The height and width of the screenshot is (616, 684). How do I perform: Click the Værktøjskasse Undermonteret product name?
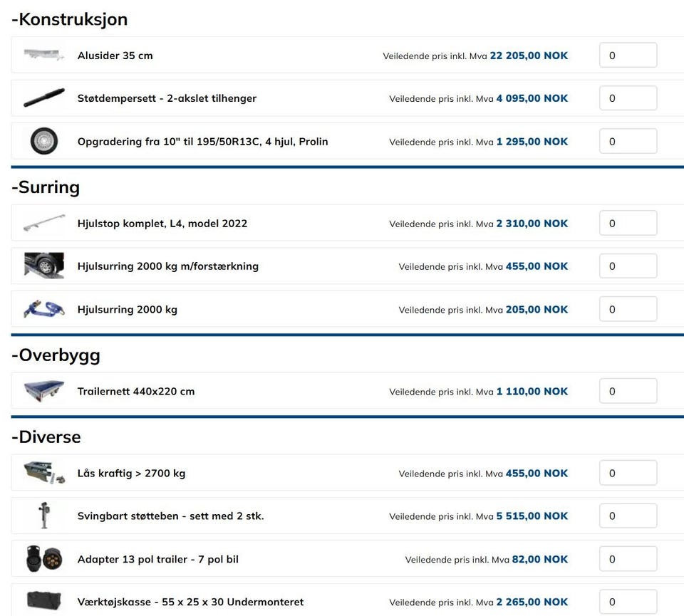click(190, 602)
